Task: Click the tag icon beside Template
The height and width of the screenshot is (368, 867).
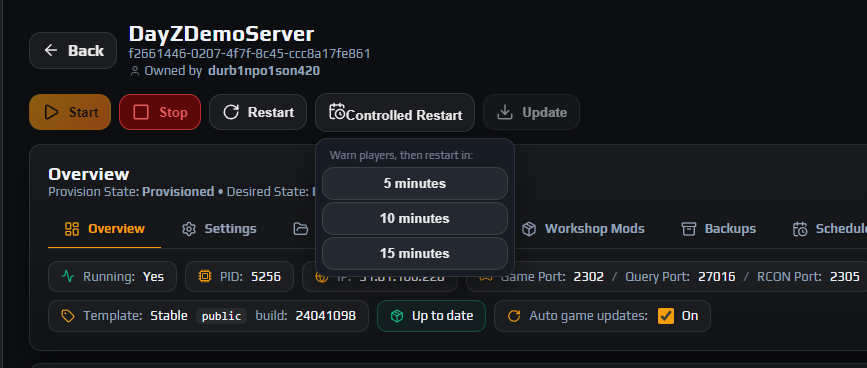Action: point(68,316)
